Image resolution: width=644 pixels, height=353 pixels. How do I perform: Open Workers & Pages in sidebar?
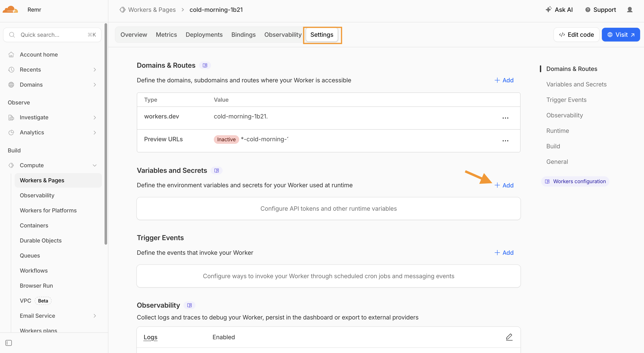(58, 180)
